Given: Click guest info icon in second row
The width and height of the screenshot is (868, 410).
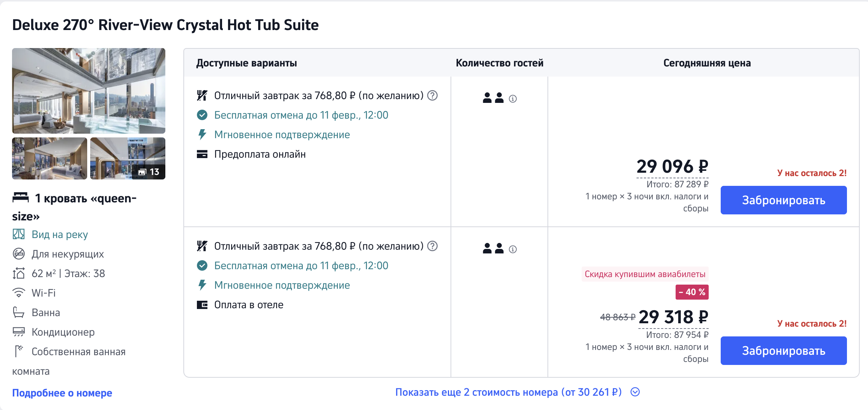Looking at the screenshot, I should [x=513, y=249].
